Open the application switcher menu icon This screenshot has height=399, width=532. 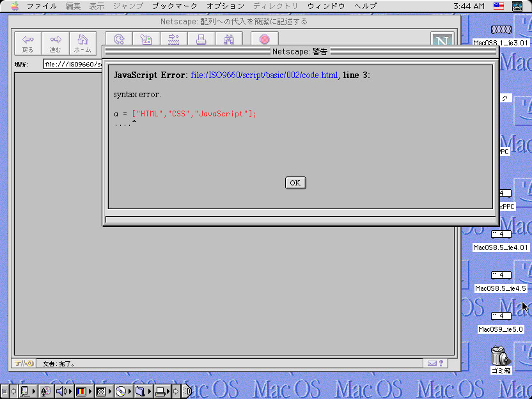click(x=517, y=6)
